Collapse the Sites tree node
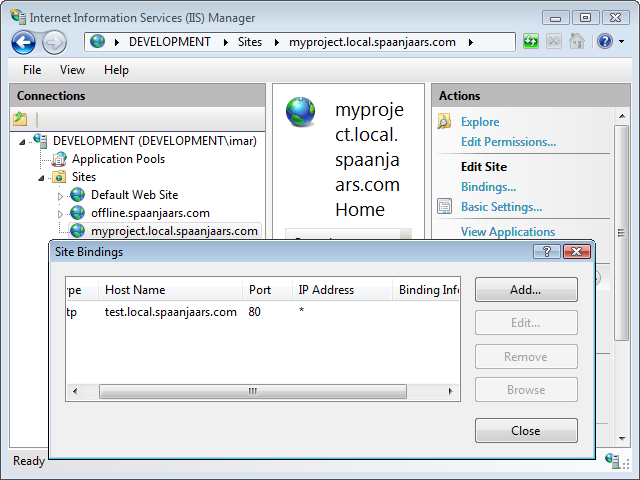Image resolution: width=640 pixels, height=480 pixels. coord(41,178)
